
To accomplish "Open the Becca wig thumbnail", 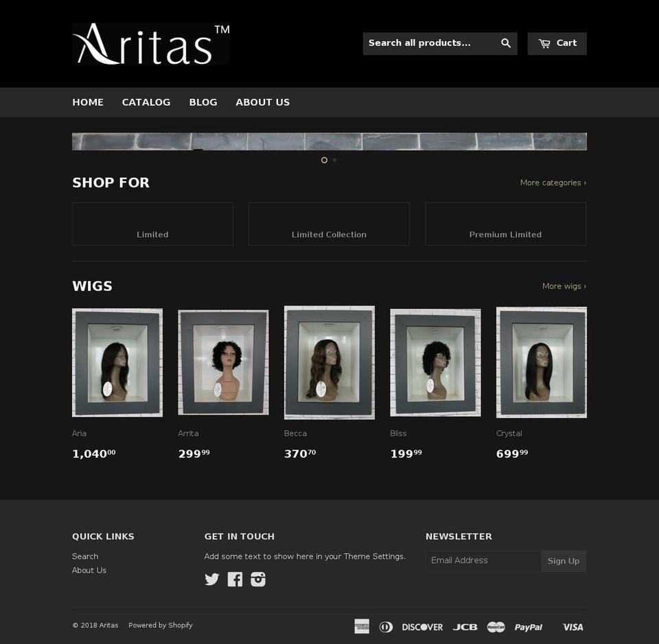I will click(329, 363).
